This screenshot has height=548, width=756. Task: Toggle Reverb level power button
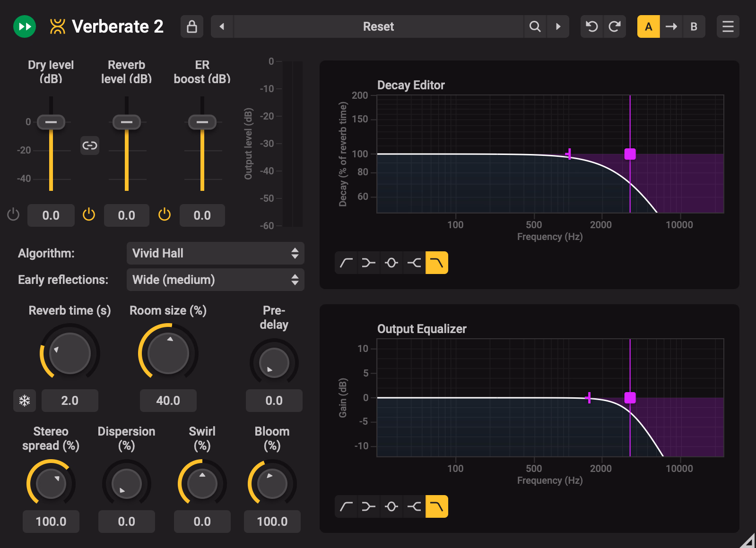click(89, 214)
